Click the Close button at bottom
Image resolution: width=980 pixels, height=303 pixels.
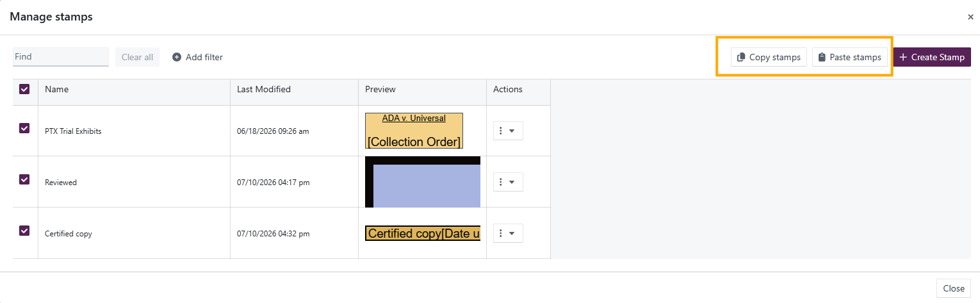pyautogui.click(x=954, y=288)
